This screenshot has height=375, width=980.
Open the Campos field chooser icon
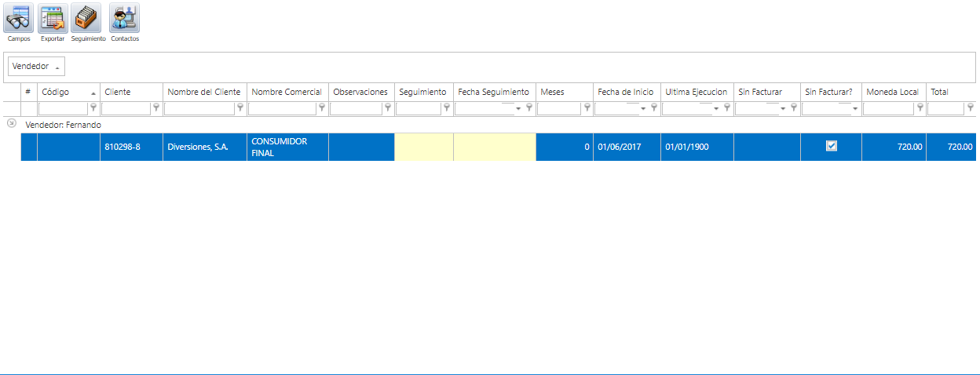point(18,18)
